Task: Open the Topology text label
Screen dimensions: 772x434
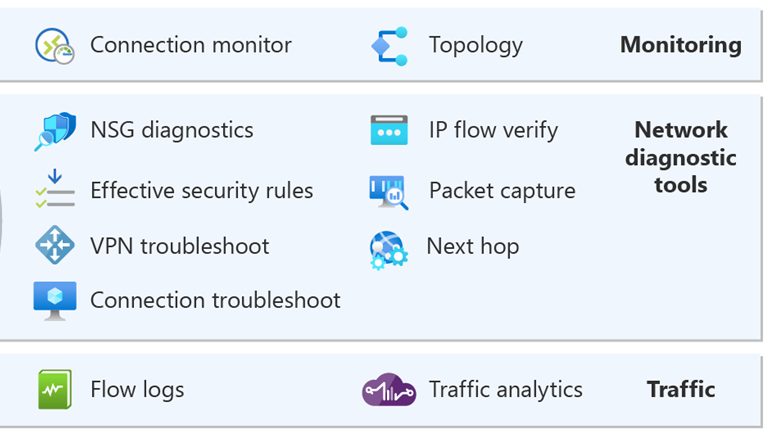Action: point(475,45)
